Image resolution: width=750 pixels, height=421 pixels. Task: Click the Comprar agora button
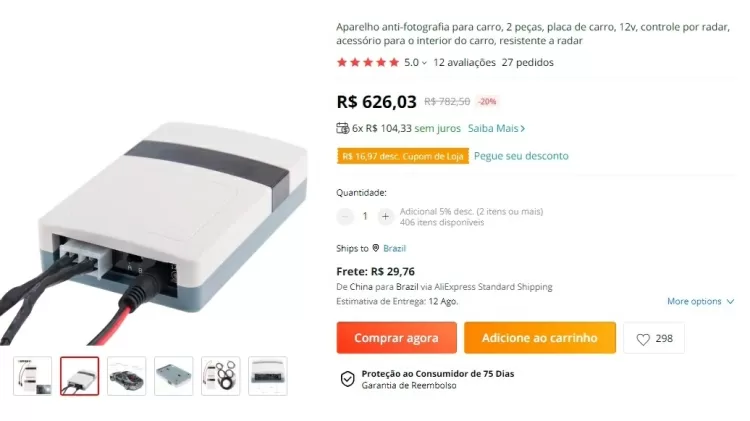pyautogui.click(x=397, y=338)
